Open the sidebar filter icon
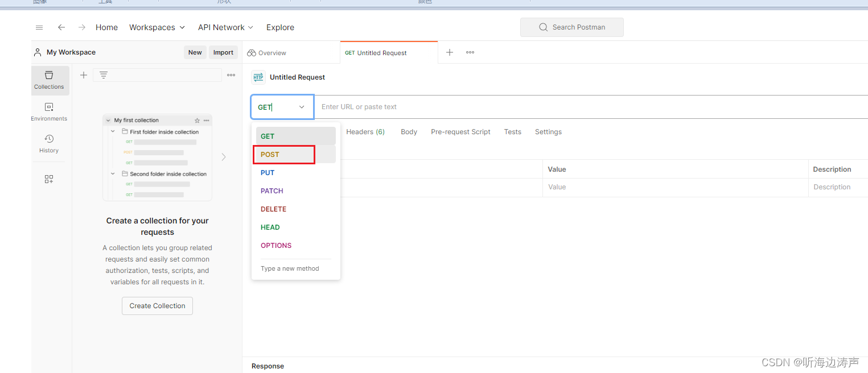 click(103, 74)
